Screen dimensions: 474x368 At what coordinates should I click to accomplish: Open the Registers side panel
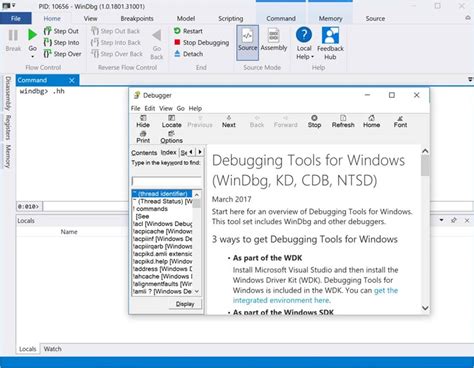(x=8, y=127)
